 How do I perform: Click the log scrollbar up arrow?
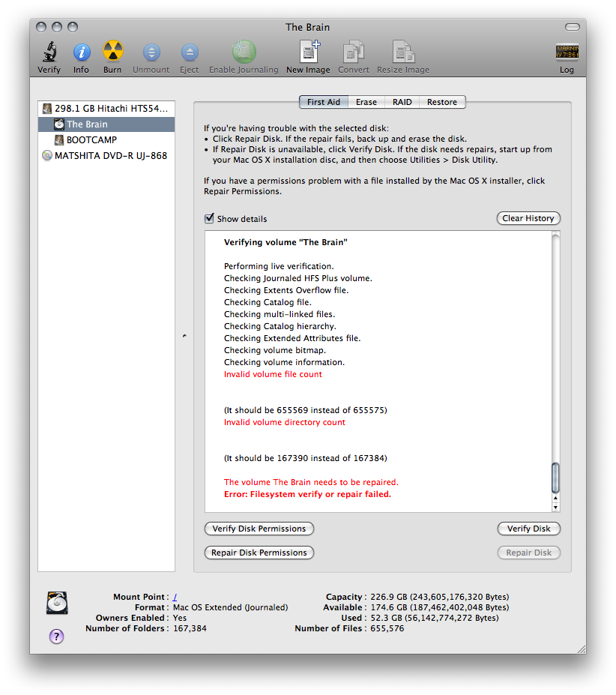click(555, 499)
